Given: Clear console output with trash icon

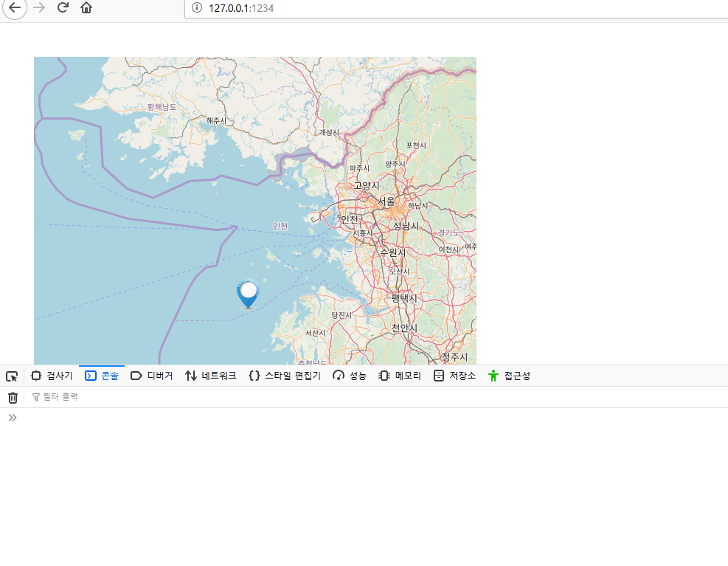Looking at the screenshot, I should pos(13,397).
